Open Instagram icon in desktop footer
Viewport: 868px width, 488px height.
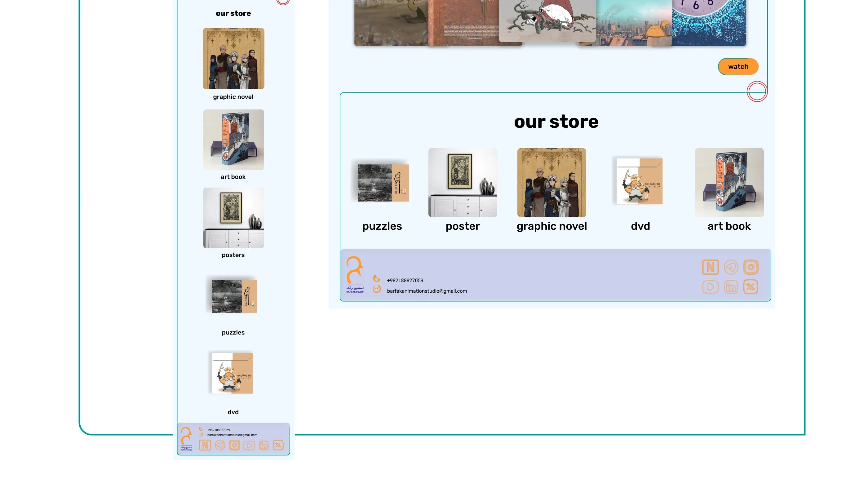coord(751,267)
